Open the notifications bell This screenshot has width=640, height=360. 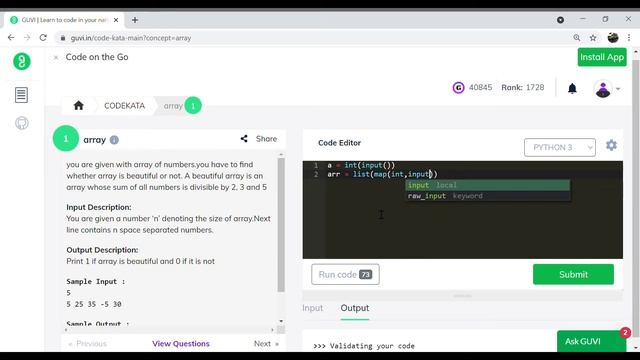point(572,88)
